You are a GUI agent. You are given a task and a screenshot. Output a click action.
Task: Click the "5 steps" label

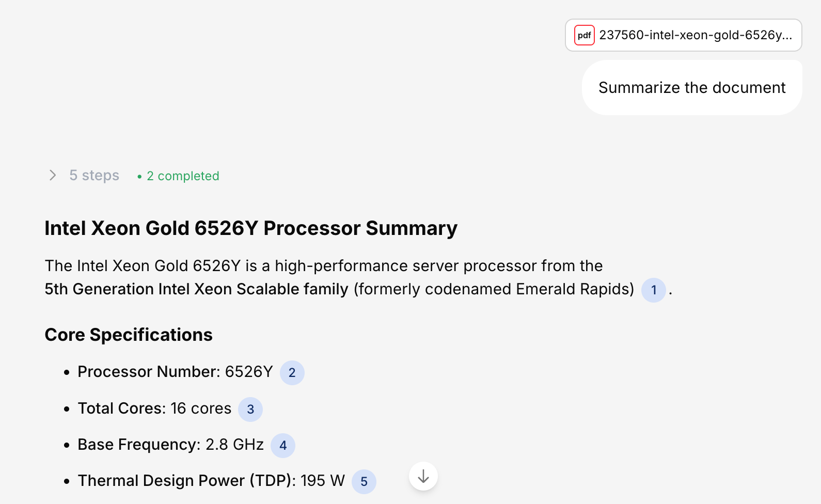[94, 176]
